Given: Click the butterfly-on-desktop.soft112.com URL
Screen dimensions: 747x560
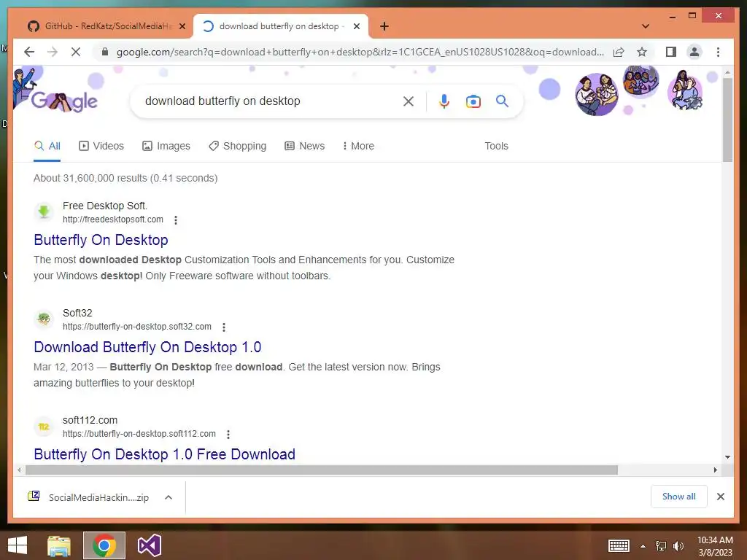Looking at the screenshot, I should click(139, 434).
